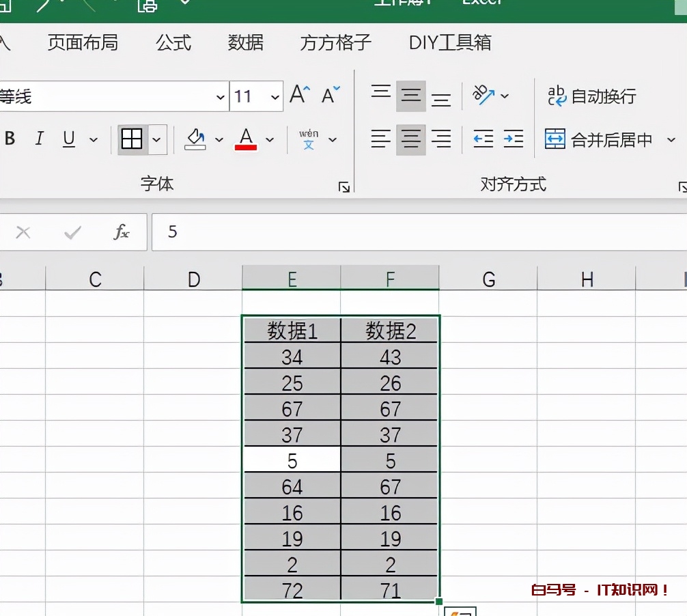Toggle italic formatting

click(x=39, y=139)
